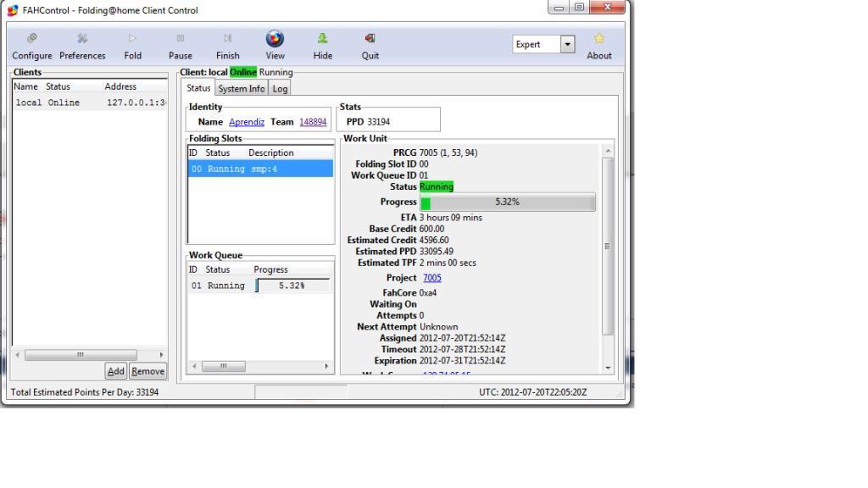Maximize the FAHControl window
Image resolution: width=868 pixels, height=488 pixels.
click(x=579, y=7)
